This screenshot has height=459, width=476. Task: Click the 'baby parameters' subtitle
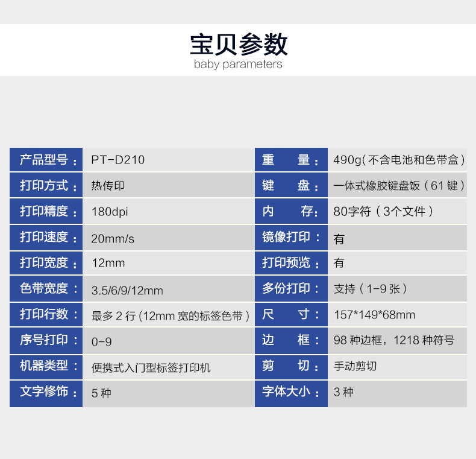coord(238,64)
